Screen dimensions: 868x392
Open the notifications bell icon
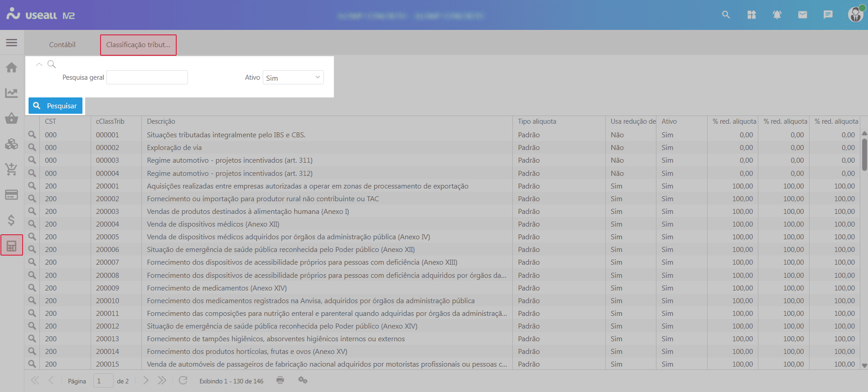pos(777,15)
